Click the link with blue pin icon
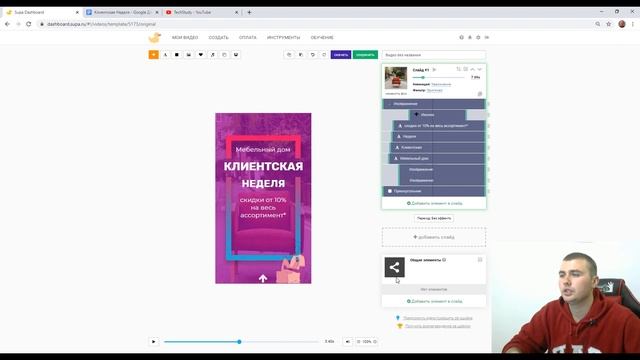640x360 pixels. [x=438, y=318]
